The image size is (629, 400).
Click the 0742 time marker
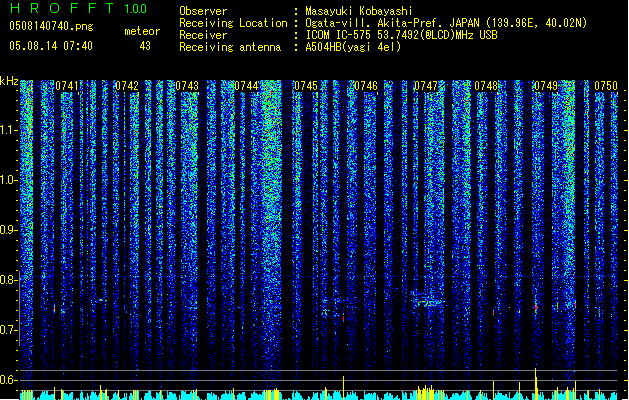127,86
